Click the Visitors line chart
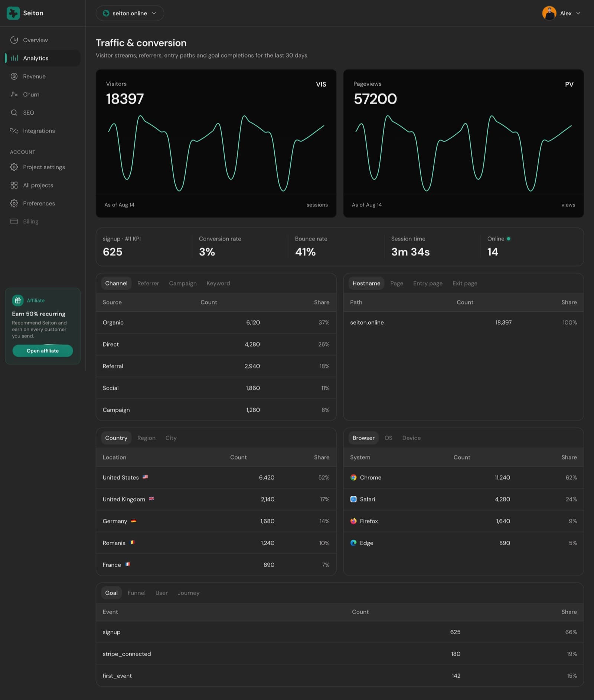Screen dimensions: 594x700 216,153
